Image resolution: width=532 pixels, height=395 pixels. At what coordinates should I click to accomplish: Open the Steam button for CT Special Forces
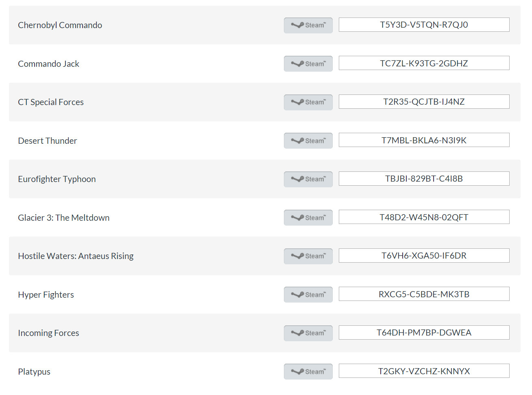pos(308,102)
